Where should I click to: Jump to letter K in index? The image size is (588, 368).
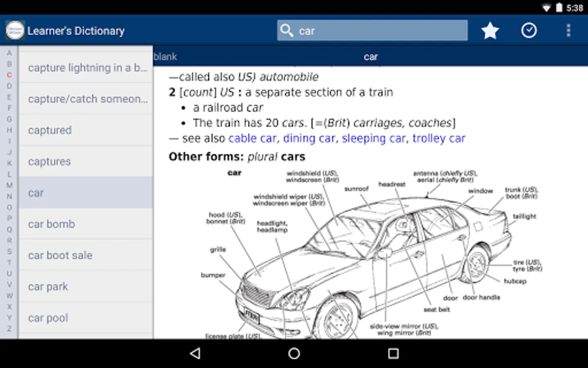(x=9, y=163)
